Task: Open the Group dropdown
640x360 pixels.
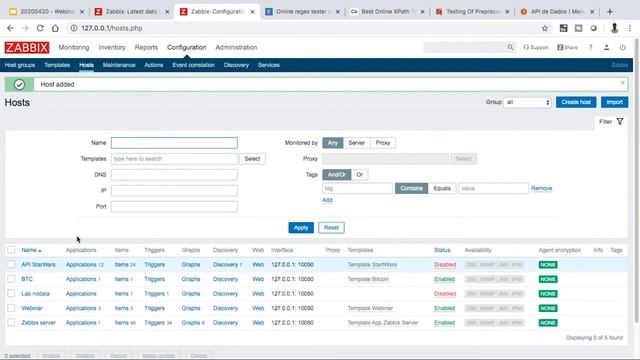Action: point(527,102)
